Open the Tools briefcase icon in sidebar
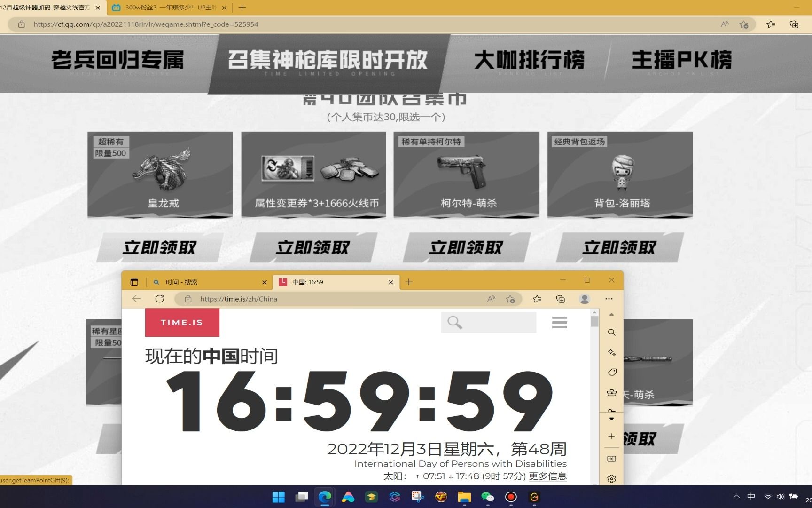The image size is (812, 508). pyautogui.click(x=611, y=393)
